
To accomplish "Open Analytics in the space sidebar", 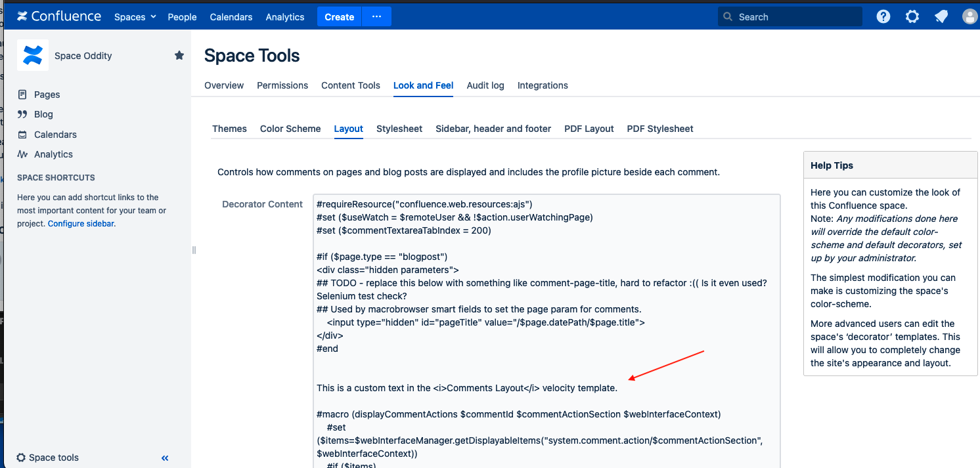I will tap(53, 154).
